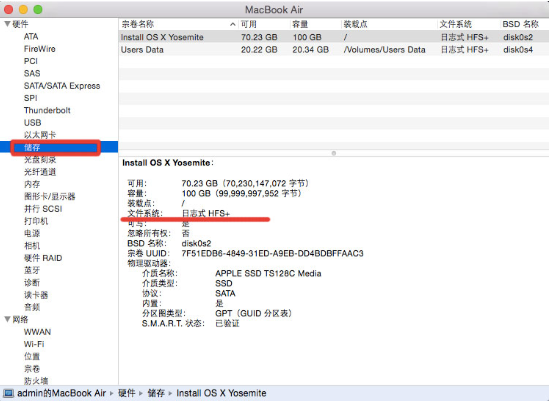Viewport: 550px width, 401px height.
Task: Click 硬件 in the bottom path bar
Action: pos(127,393)
